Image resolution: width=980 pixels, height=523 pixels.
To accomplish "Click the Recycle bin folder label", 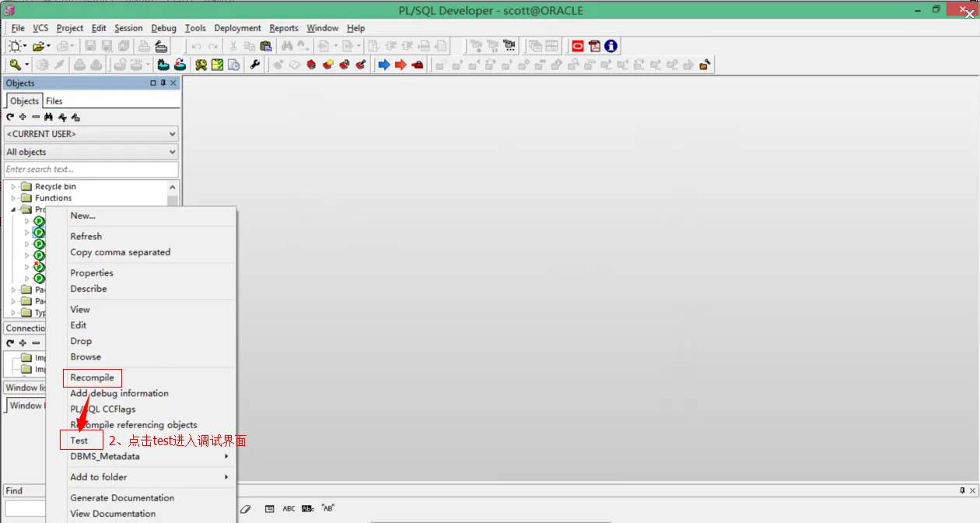I will (55, 187).
